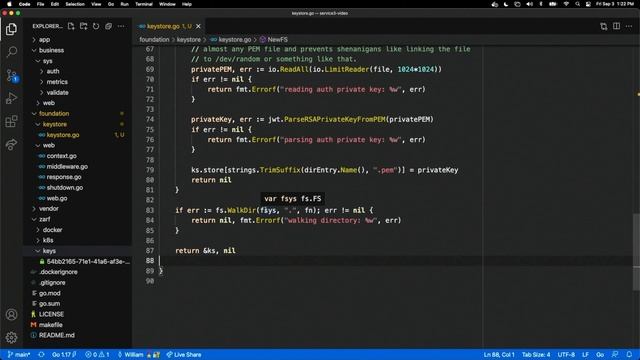
Task: Open the Manage gear in activity bar
Action: tap(11, 337)
